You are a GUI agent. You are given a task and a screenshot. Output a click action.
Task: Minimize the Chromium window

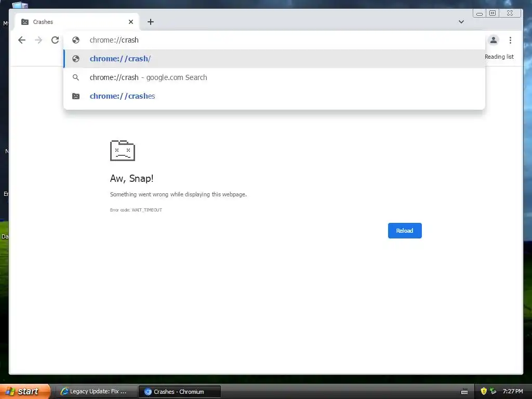[x=480, y=13]
